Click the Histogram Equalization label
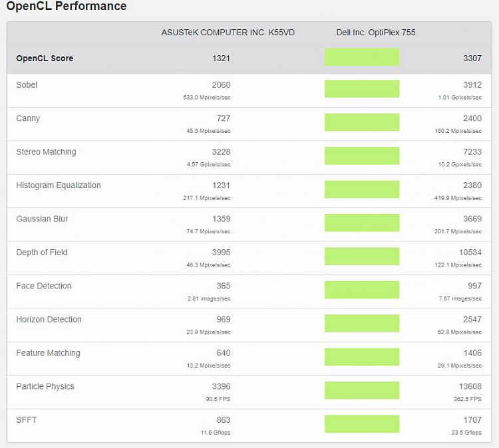 click(59, 185)
